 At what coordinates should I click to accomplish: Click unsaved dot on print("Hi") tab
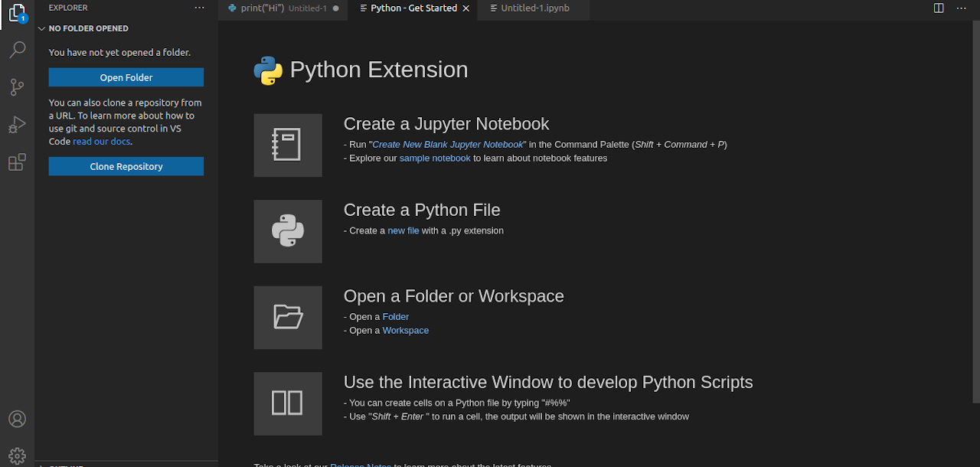[336, 8]
